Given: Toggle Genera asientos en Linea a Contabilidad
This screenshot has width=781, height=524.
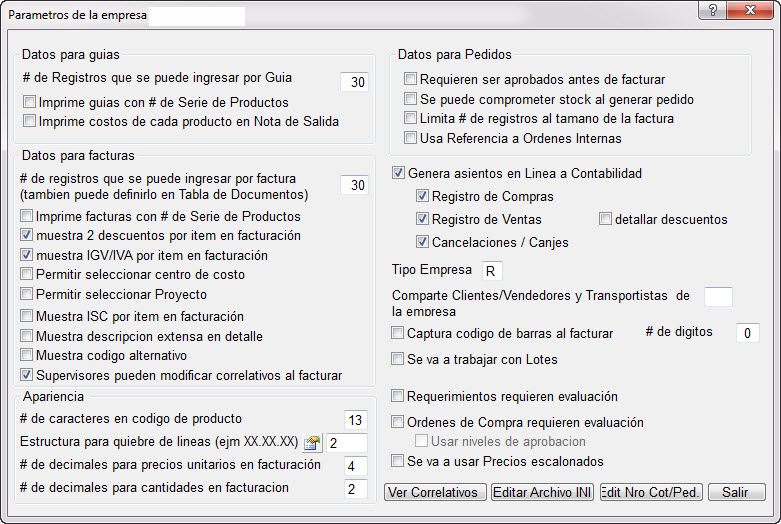Looking at the screenshot, I should (x=400, y=174).
